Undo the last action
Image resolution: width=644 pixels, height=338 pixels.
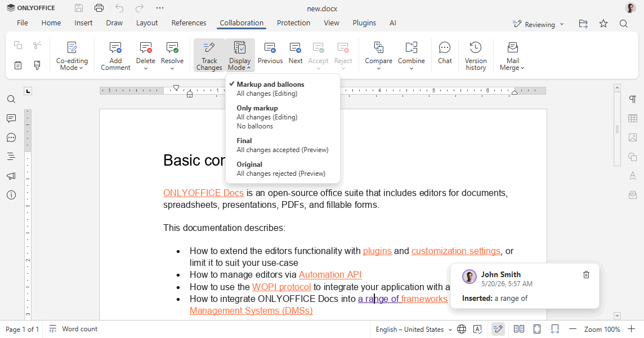click(x=119, y=8)
